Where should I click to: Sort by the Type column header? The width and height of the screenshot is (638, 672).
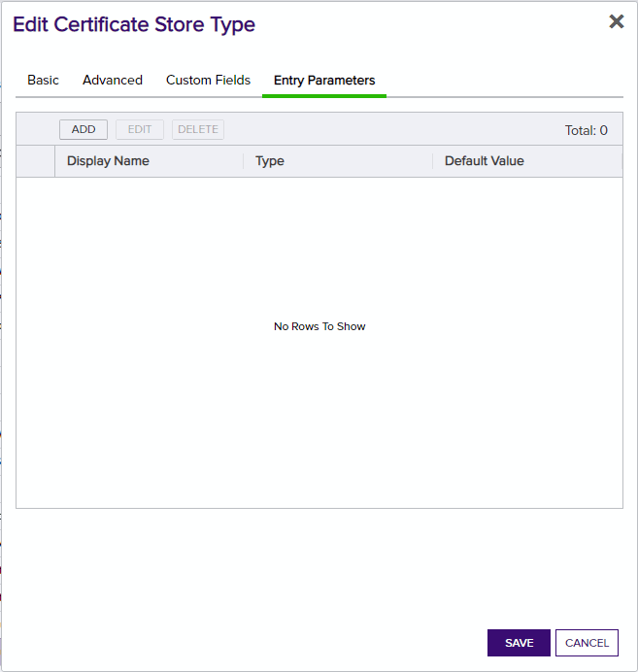[x=338, y=161]
